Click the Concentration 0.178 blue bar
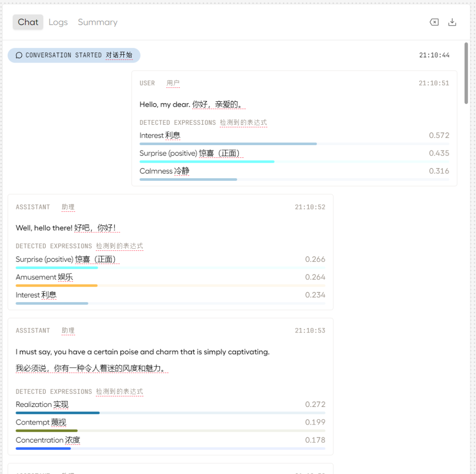Viewport: 476px width, 474px height. click(170, 448)
